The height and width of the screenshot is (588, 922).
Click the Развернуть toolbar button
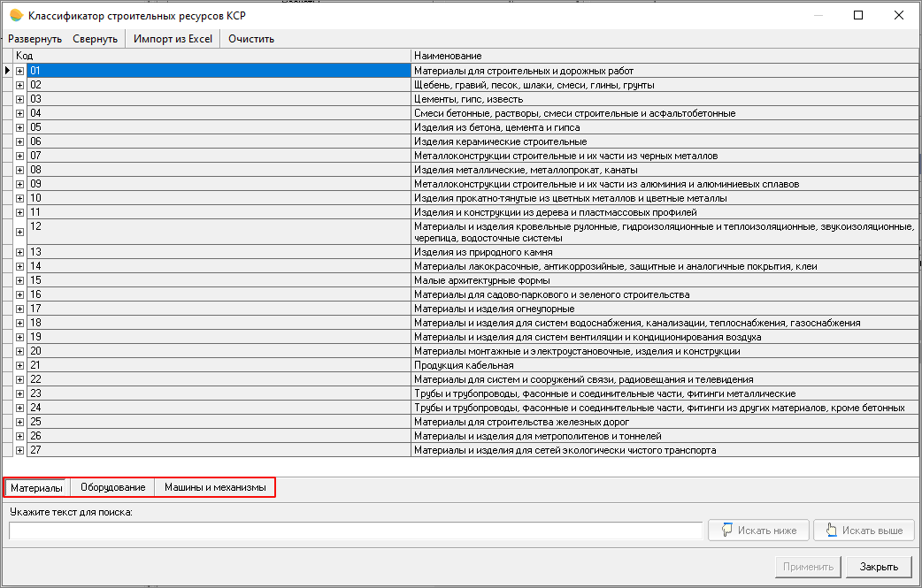[35, 39]
